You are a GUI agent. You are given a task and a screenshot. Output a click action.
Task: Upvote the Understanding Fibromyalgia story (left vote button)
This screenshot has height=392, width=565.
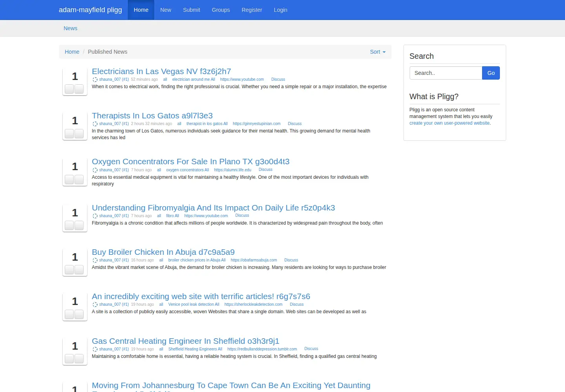pos(69,225)
